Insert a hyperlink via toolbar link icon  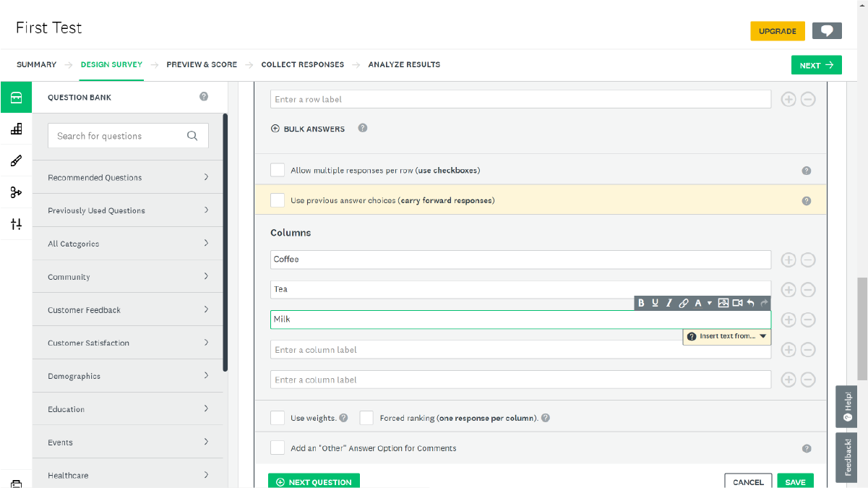[x=684, y=303]
